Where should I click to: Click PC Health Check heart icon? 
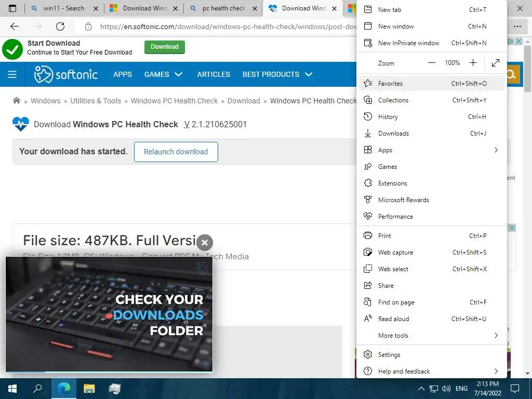pyautogui.click(x=21, y=124)
